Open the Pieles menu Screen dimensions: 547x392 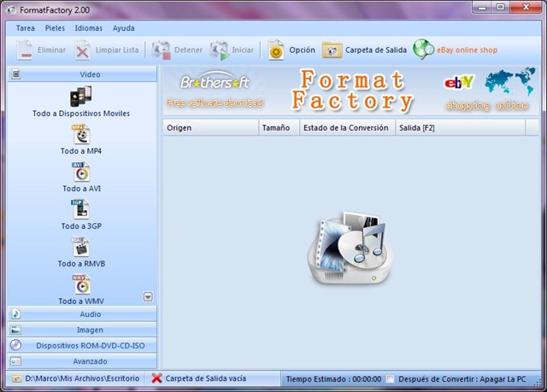click(x=55, y=28)
